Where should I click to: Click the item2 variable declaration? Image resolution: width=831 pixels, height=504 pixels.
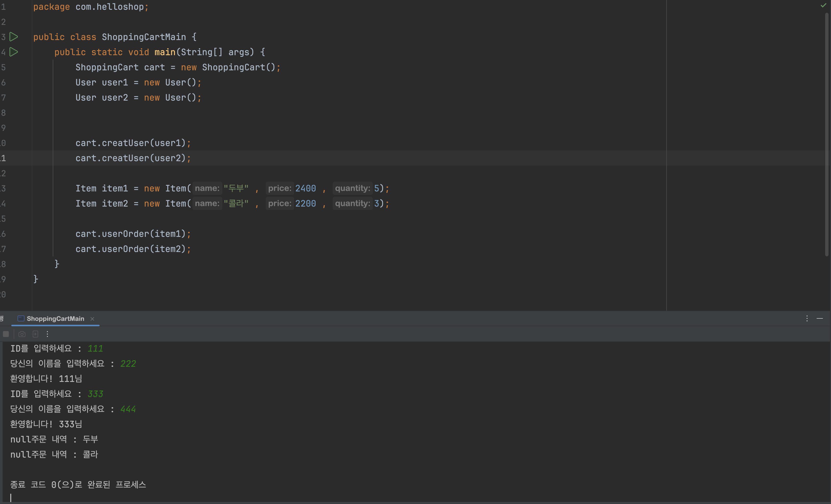coord(115,204)
